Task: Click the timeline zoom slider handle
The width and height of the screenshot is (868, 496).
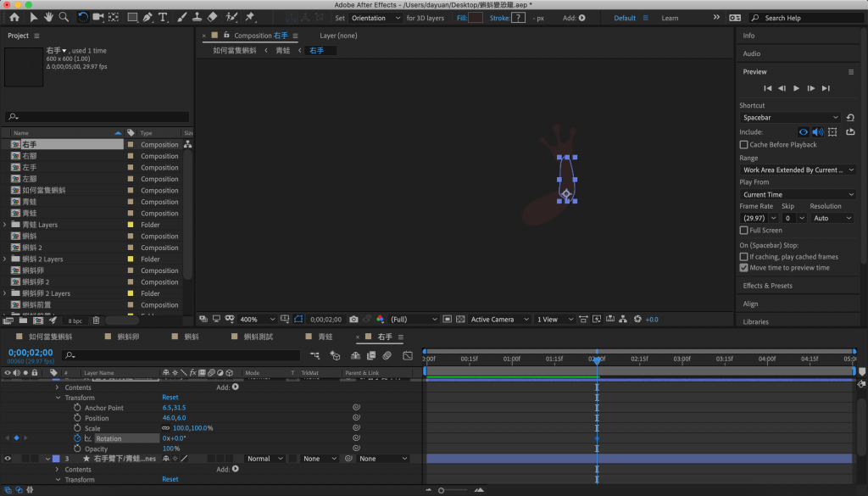Action: point(441,490)
